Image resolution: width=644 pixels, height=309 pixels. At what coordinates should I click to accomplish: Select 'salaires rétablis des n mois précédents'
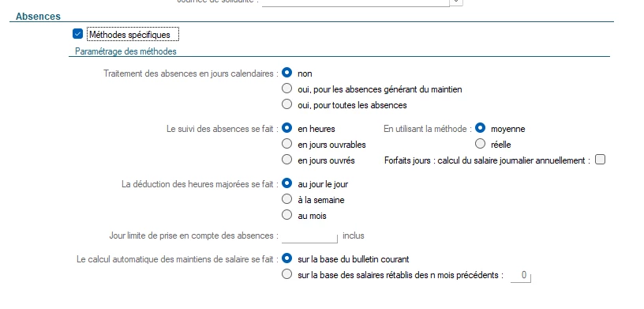(286, 274)
